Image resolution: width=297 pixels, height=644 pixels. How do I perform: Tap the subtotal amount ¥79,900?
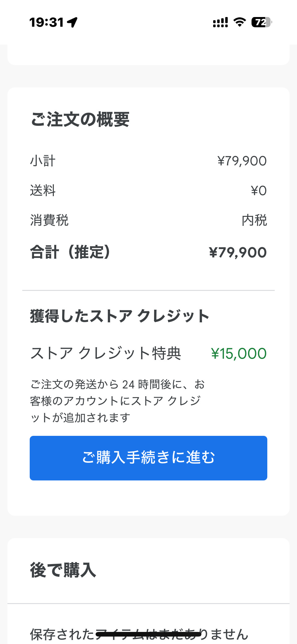(x=242, y=161)
